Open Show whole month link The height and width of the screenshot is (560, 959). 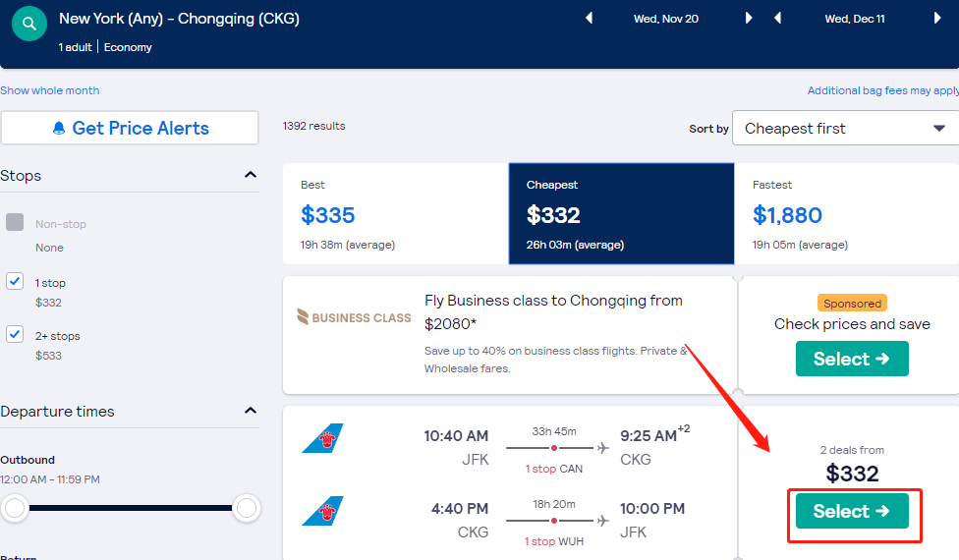[49, 90]
